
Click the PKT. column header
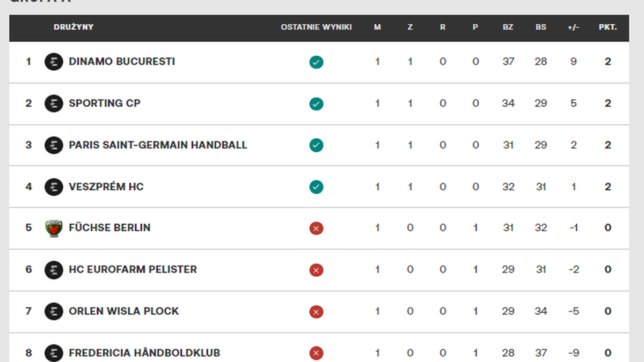pos(608,27)
